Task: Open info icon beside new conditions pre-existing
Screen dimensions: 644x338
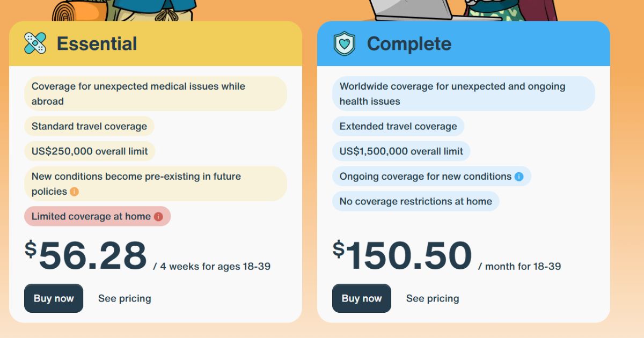Action: click(74, 192)
